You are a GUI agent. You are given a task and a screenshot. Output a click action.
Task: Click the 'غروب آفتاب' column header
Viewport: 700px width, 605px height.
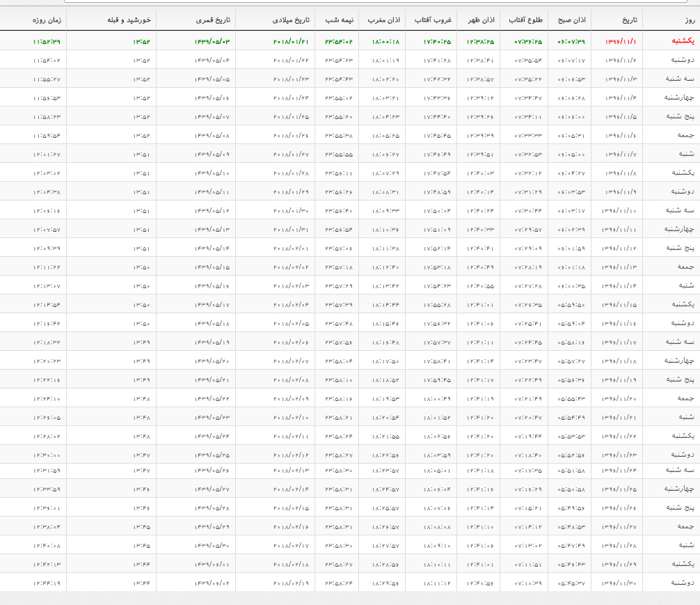433,20
